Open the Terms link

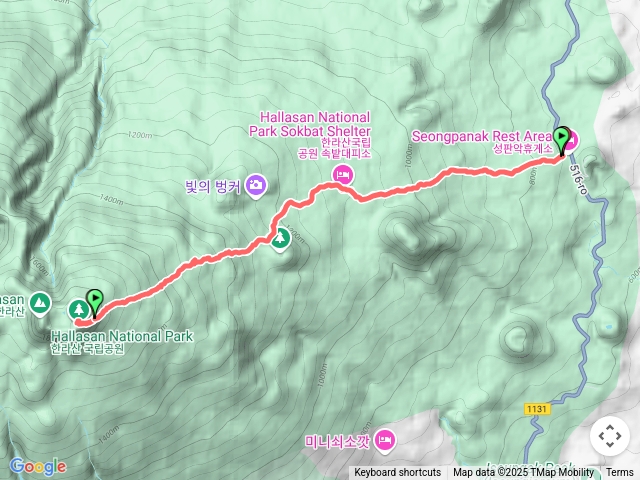pos(620,472)
